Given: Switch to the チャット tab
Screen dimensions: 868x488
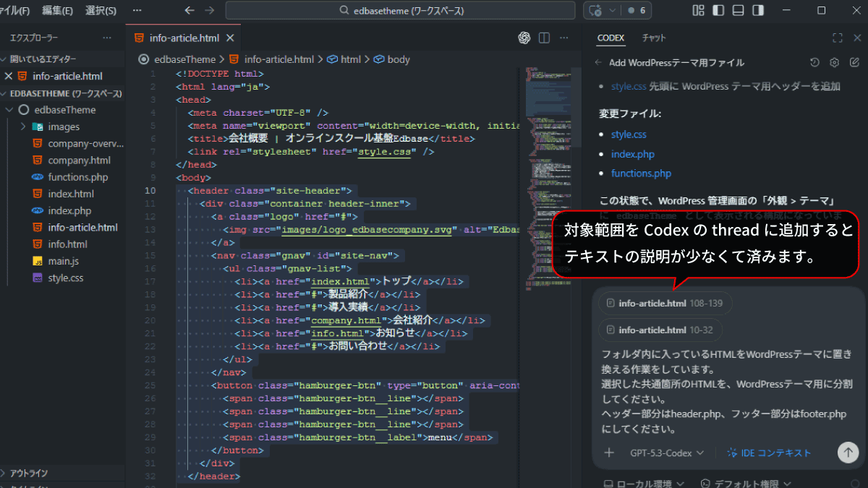Looking at the screenshot, I should click(654, 38).
